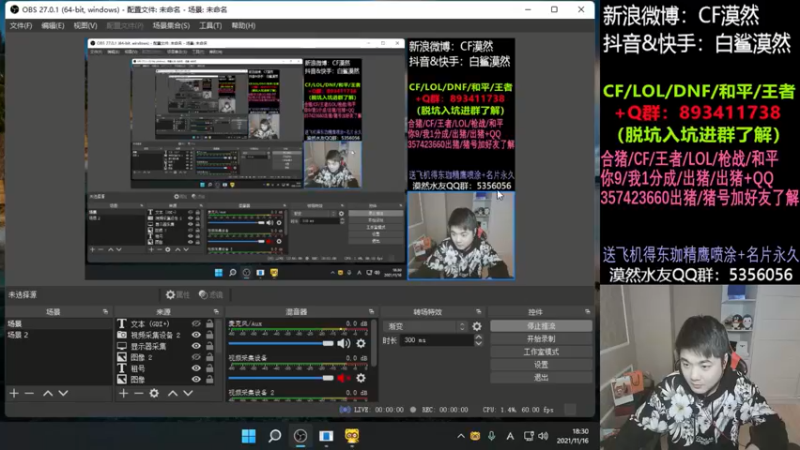This screenshot has width=800, height=450.
Task: Show the hidden 图像 2 source
Action: pyautogui.click(x=196, y=358)
